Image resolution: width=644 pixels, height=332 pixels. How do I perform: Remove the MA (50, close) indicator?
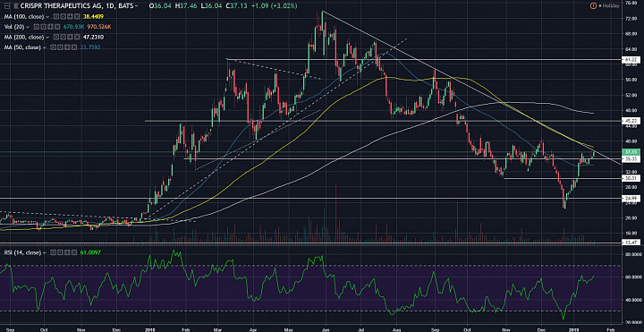74,47
